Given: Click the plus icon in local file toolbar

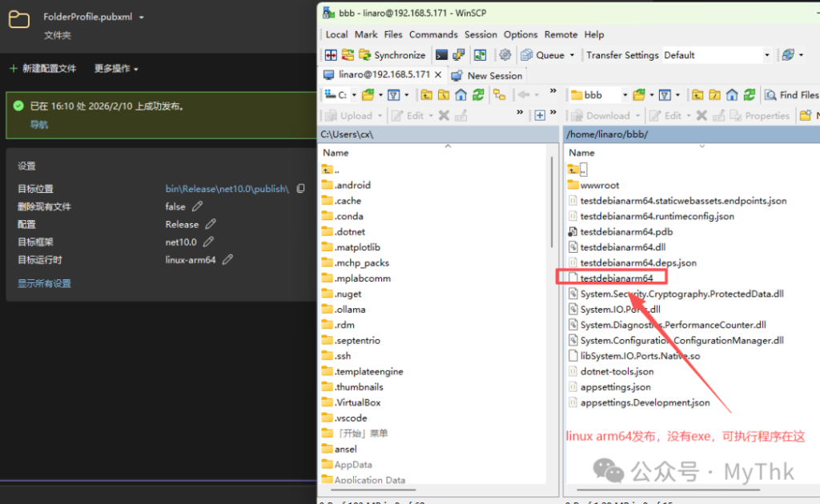Looking at the screenshot, I should coord(540,115).
